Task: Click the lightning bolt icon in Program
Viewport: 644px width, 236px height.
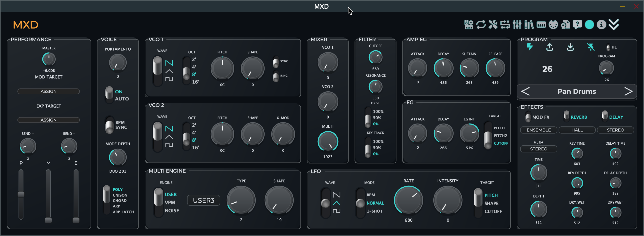Action: click(x=530, y=47)
